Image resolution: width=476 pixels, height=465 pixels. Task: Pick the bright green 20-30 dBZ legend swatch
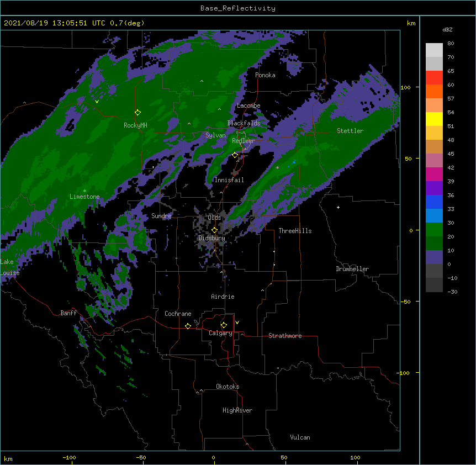click(x=434, y=230)
